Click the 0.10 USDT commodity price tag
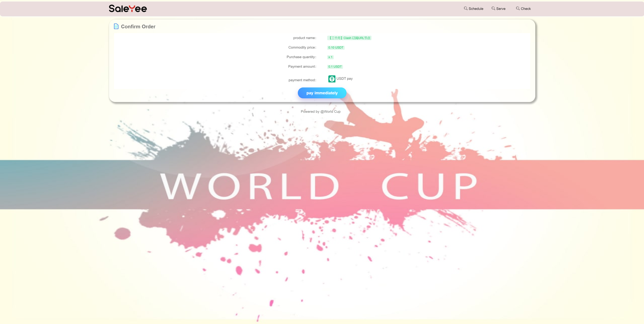This screenshot has width=644, height=324. click(336, 48)
